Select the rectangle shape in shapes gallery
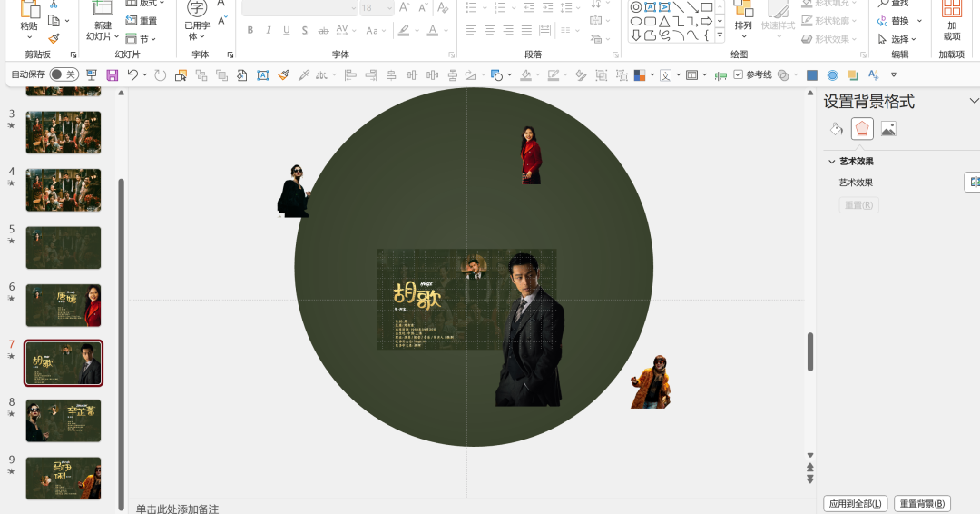The width and height of the screenshot is (980, 514). tap(706, 7)
